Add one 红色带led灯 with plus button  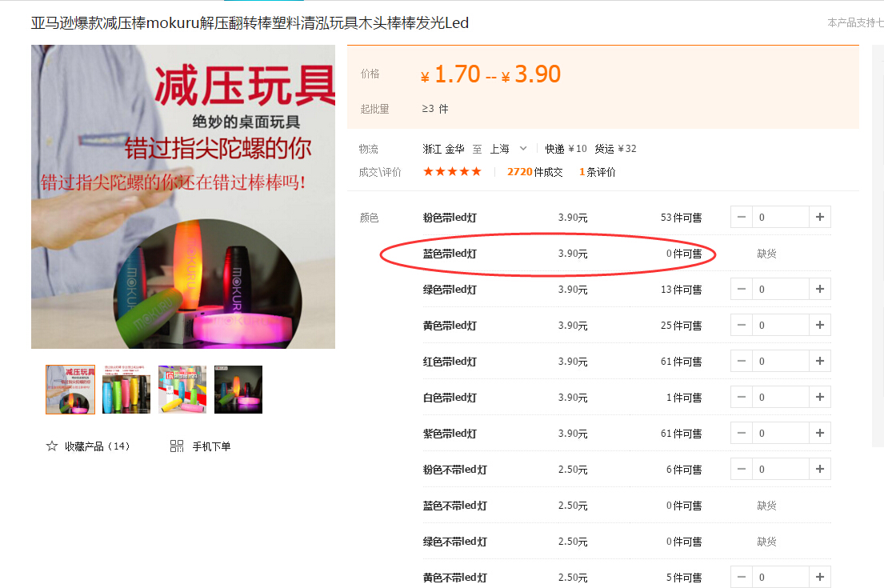(820, 362)
